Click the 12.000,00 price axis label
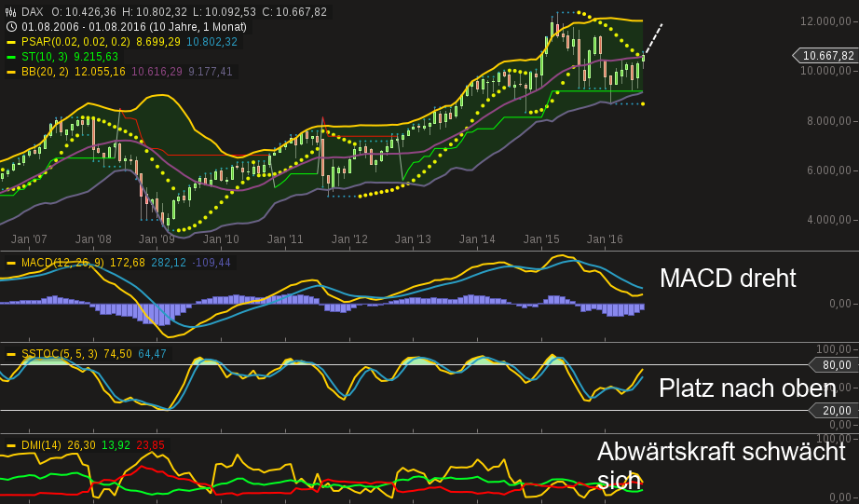The height and width of the screenshot is (504, 859). 825,21
